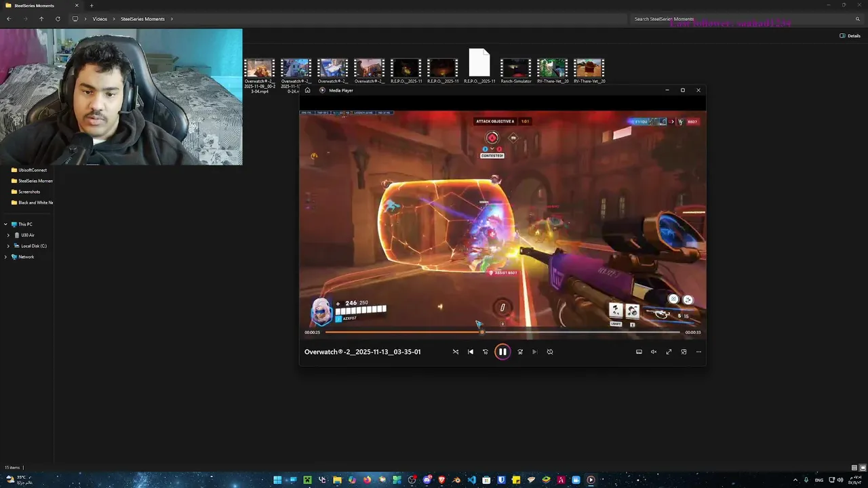Viewport: 868px width, 488px height.
Task: Select Ranch-Simulator video file
Action: (516, 71)
